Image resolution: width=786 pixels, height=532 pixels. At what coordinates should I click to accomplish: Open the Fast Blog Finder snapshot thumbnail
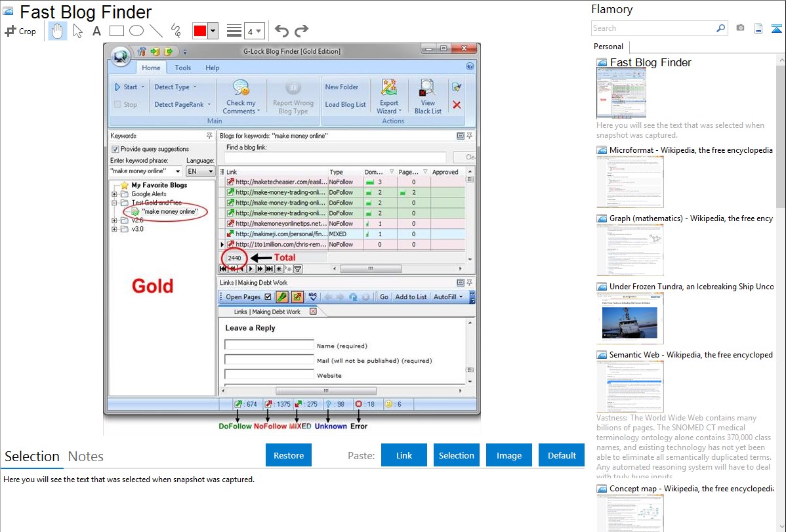click(x=621, y=92)
